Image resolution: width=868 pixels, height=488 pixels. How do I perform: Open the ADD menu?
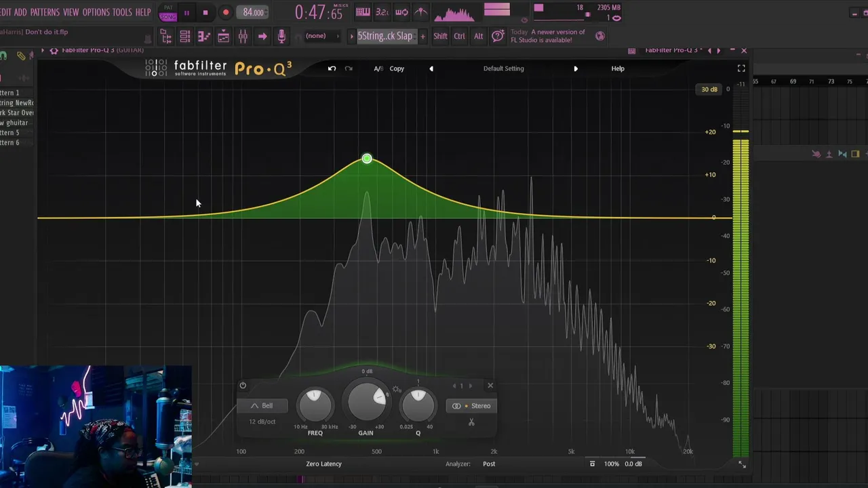point(20,12)
